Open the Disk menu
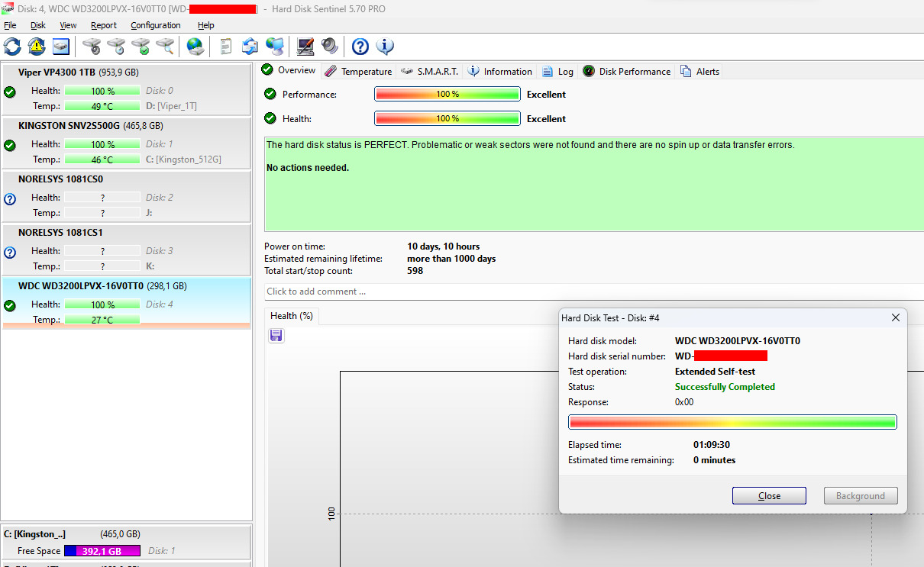The height and width of the screenshot is (567, 924). click(x=38, y=25)
